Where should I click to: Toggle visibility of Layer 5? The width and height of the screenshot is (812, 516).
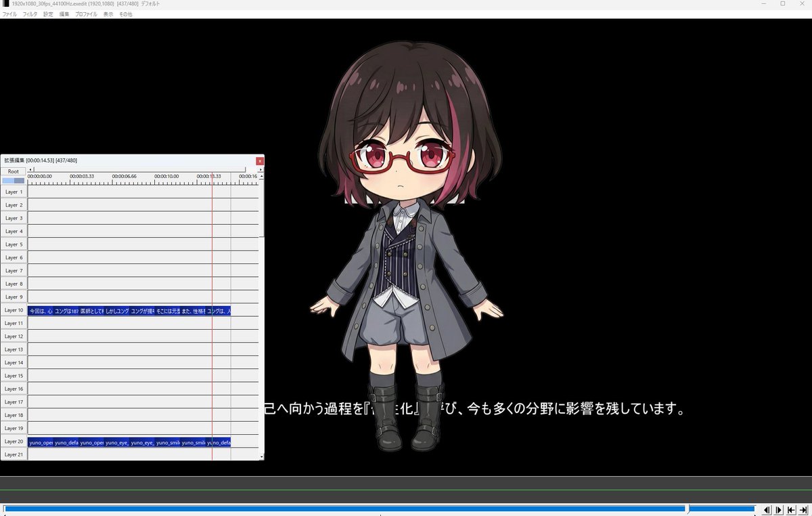coord(14,244)
